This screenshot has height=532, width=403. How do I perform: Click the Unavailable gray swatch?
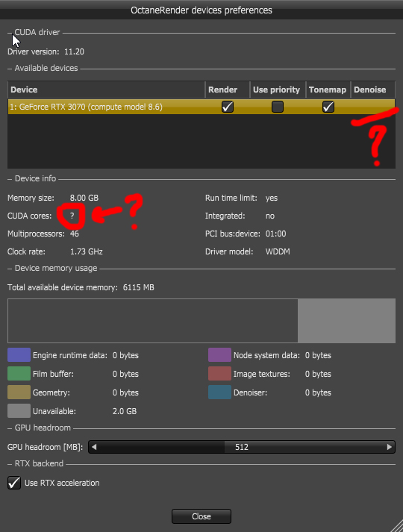pos(19,411)
